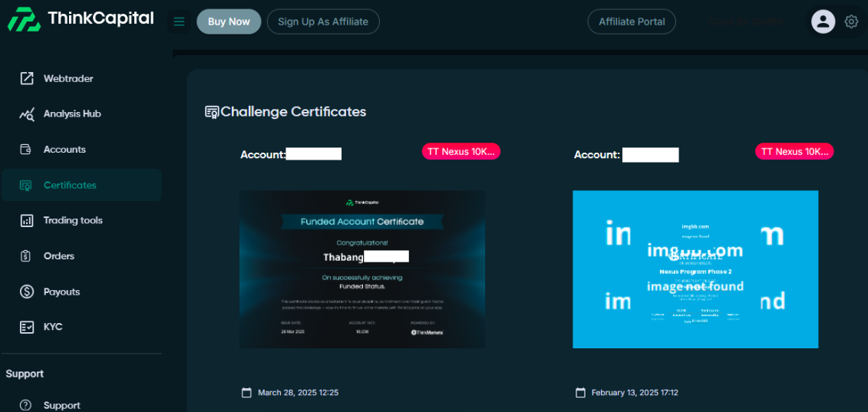Open the user profile avatar
The image size is (868, 412).
(823, 21)
